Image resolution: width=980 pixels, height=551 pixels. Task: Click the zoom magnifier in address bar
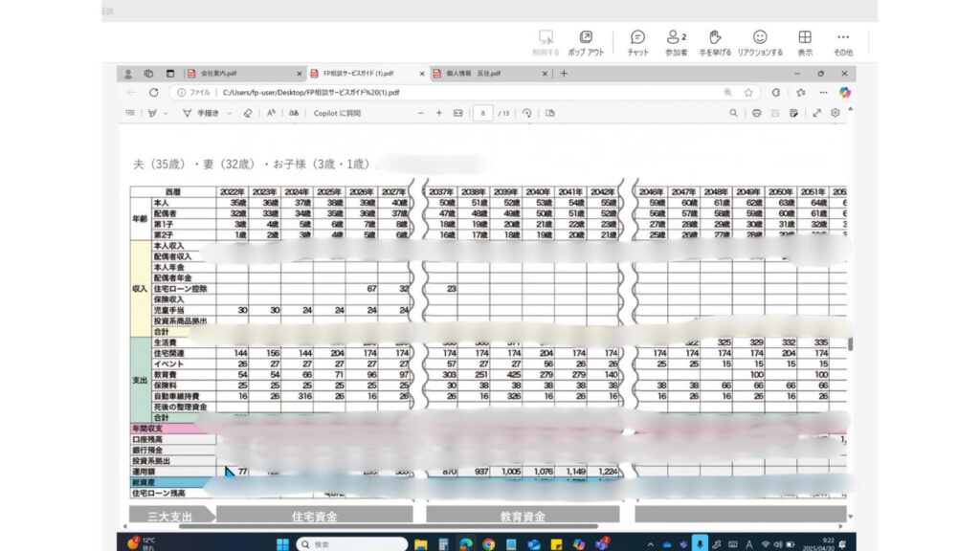click(728, 93)
